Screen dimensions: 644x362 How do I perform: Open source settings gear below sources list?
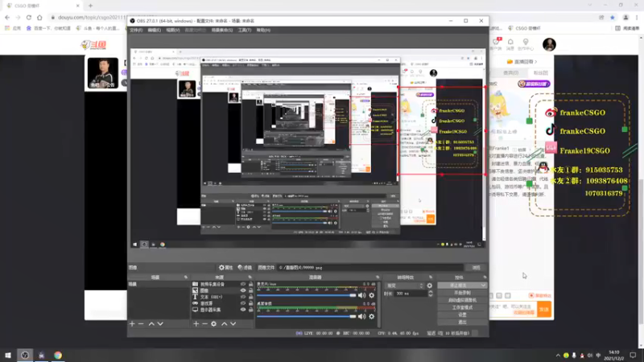[x=213, y=324]
